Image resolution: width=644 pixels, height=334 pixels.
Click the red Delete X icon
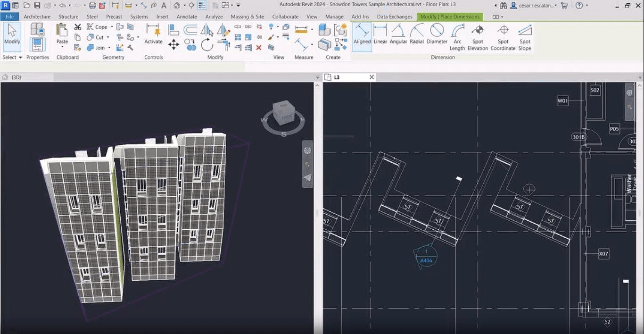(259, 48)
